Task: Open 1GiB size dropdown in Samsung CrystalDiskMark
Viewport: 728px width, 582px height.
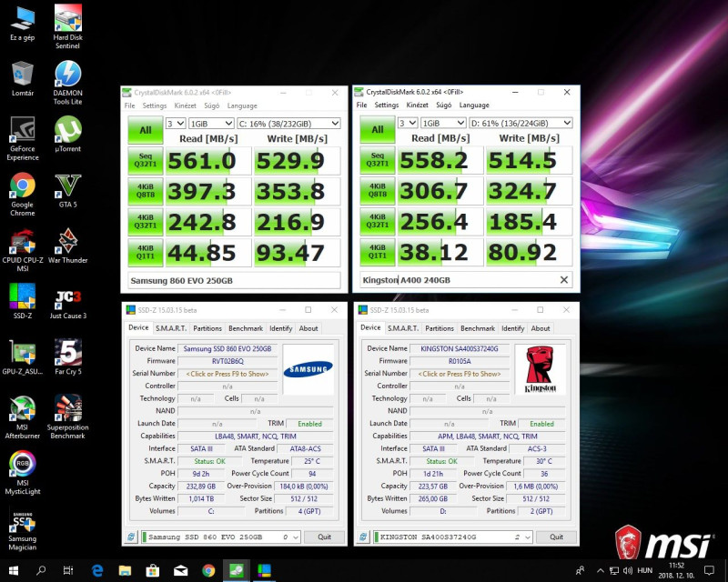Action: click(211, 124)
